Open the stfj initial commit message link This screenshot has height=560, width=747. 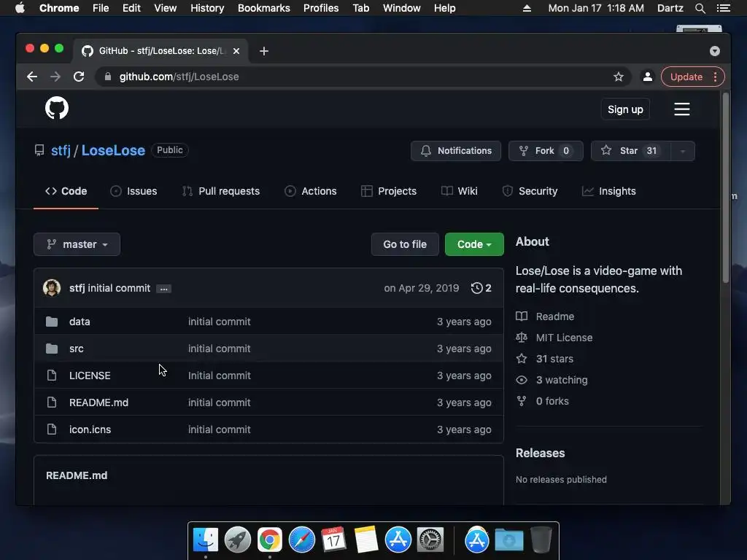tap(119, 288)
